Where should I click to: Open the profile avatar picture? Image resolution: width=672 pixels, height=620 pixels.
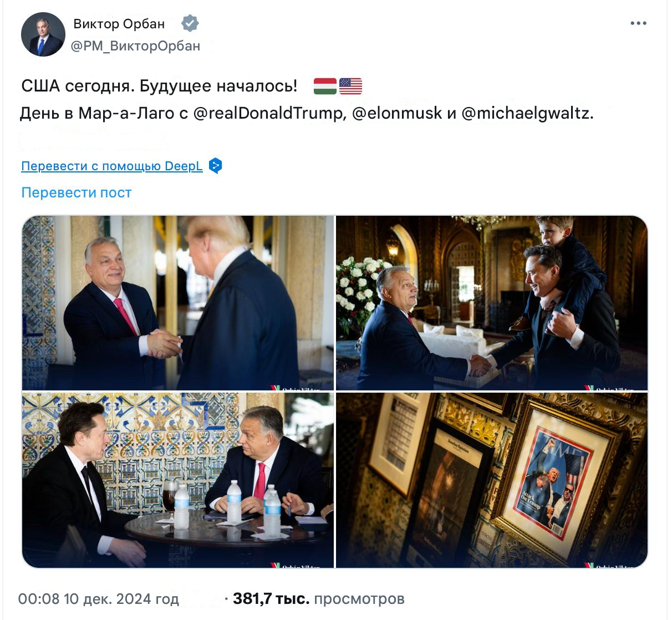43,34
